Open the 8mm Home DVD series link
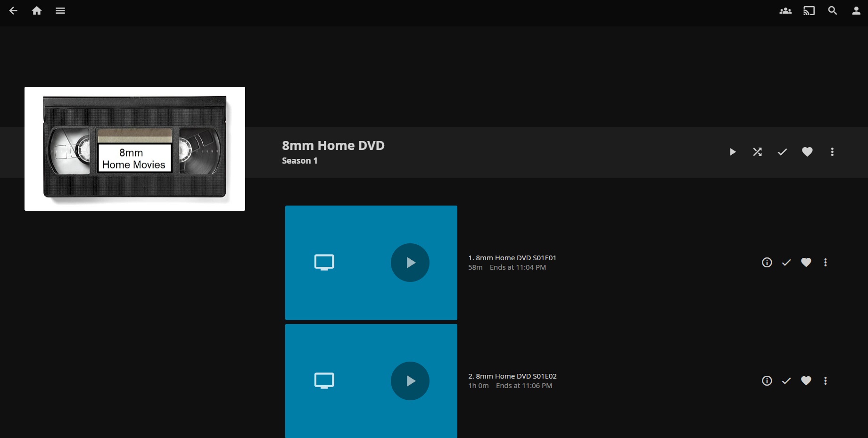 [x=333, y=146]
